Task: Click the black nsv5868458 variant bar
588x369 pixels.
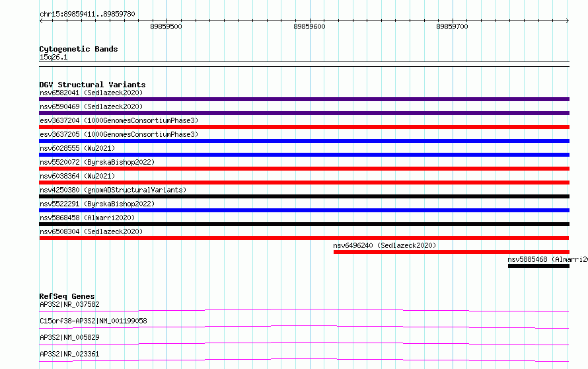Action: click(304, 224)
